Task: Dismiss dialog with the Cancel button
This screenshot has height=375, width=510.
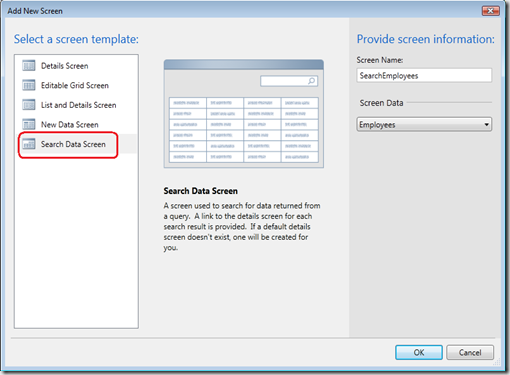Action: pyautogui.click(x=470, y=352)
